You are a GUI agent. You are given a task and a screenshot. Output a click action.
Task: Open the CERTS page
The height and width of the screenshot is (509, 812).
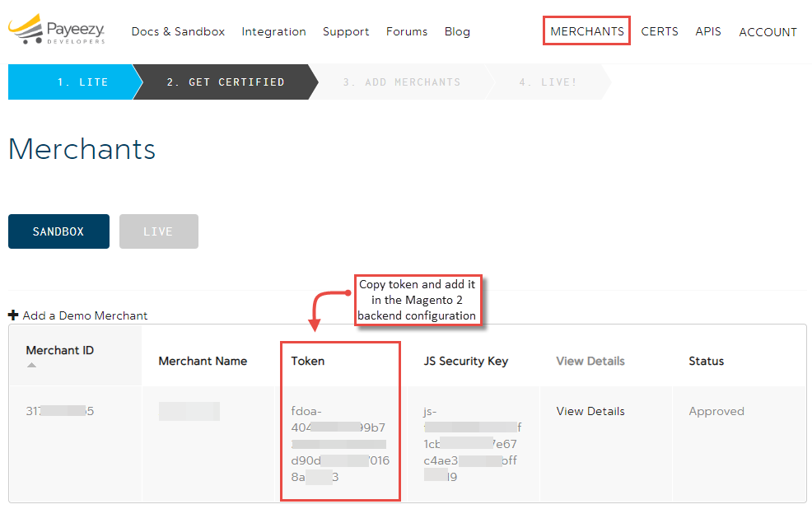tap(659, 31)
